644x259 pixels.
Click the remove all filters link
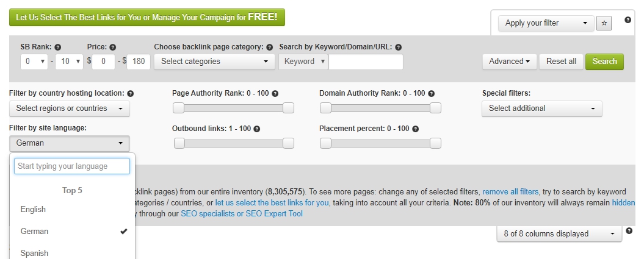click(510, 192)
